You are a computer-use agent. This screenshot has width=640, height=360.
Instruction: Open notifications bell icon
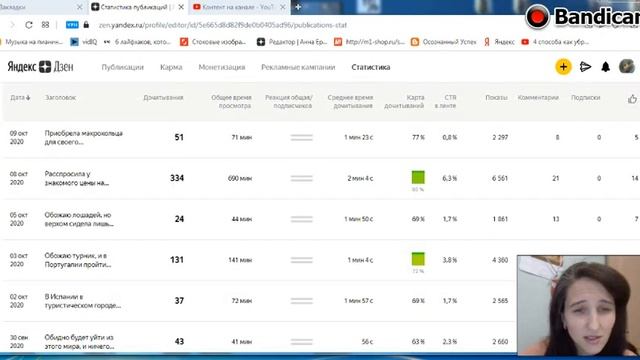tap(606, 67)
